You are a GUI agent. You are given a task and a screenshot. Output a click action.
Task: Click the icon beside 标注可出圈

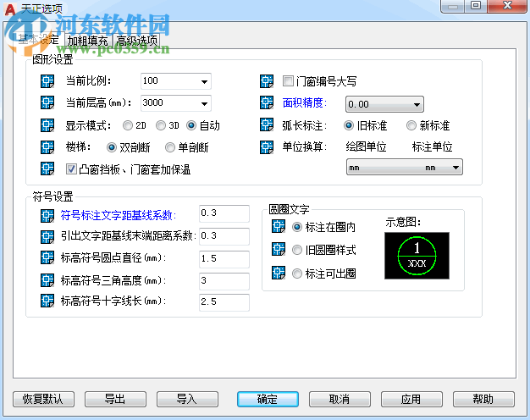coord(279,273)
